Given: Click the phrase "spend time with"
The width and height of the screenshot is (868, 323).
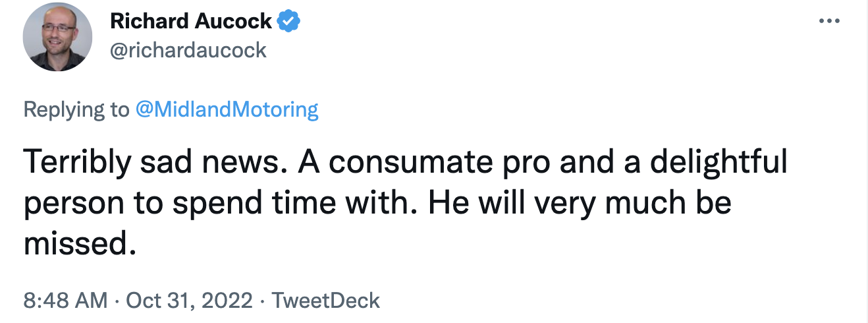Looking at the screenshot, I should tap(288, 204).
